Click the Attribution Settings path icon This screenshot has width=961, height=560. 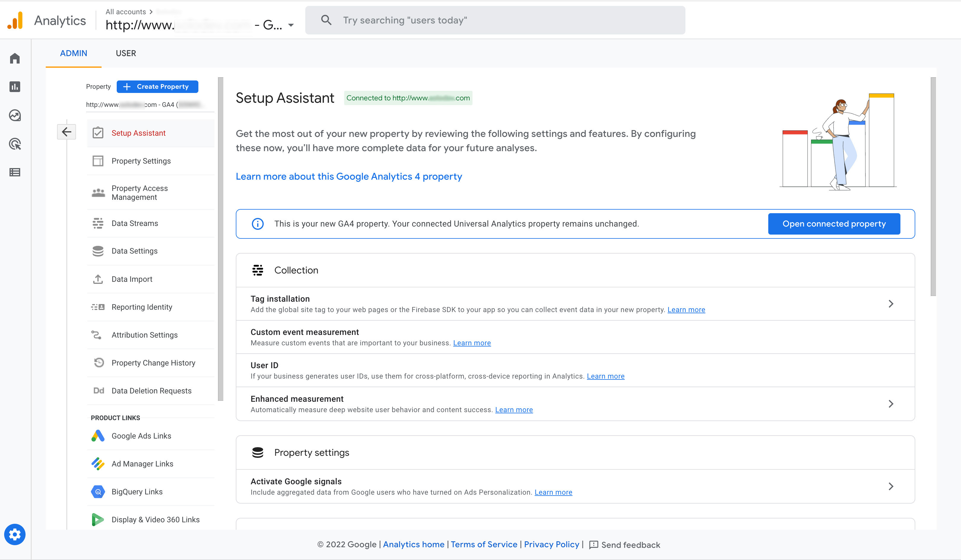point(97,335)
